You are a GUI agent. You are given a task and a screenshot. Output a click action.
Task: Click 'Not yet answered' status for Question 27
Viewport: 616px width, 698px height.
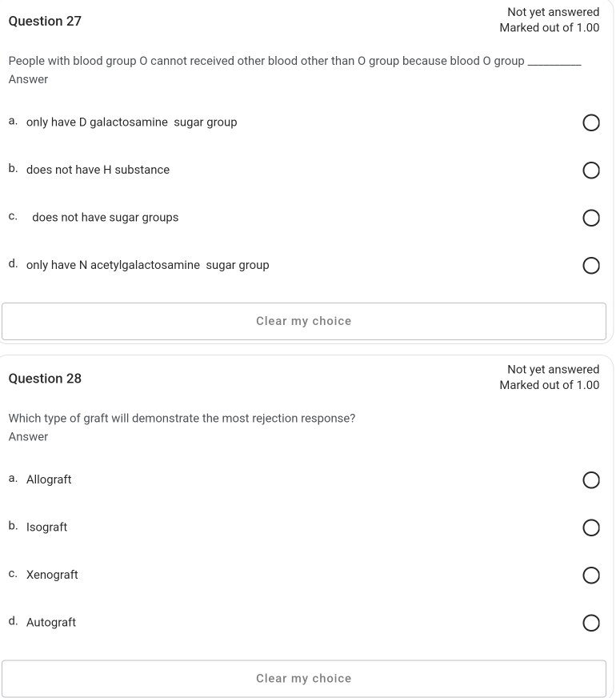(553, 12)
